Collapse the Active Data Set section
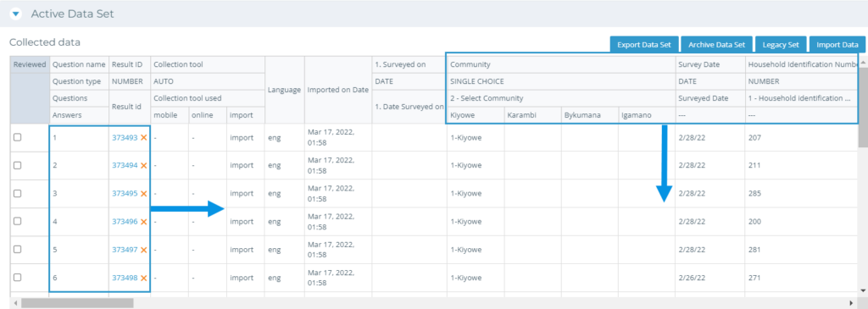 pyautogui.click(x=15, y=14)
